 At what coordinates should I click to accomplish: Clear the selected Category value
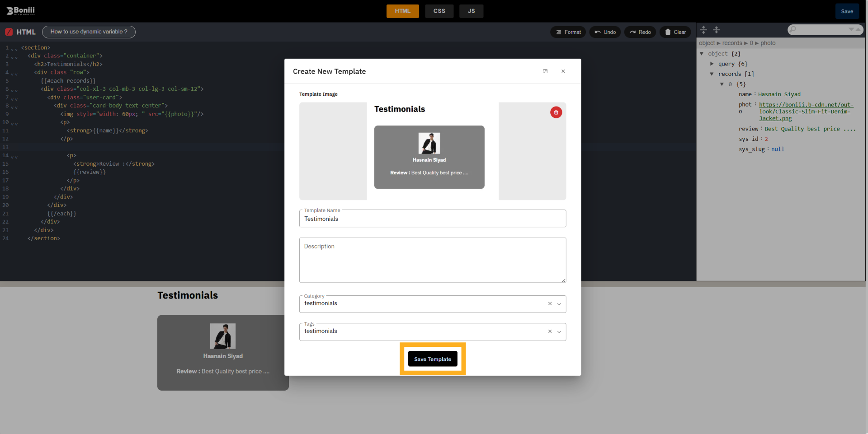click(550, 304)
